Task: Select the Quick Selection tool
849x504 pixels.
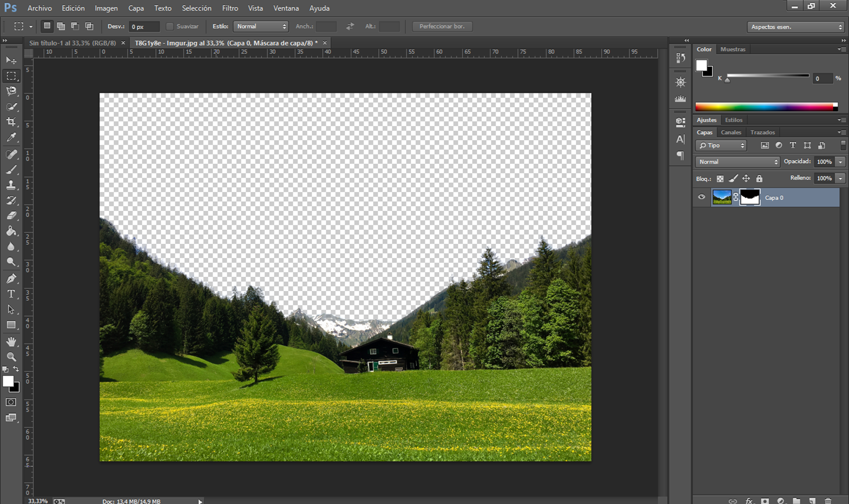Action: [11, 107]
